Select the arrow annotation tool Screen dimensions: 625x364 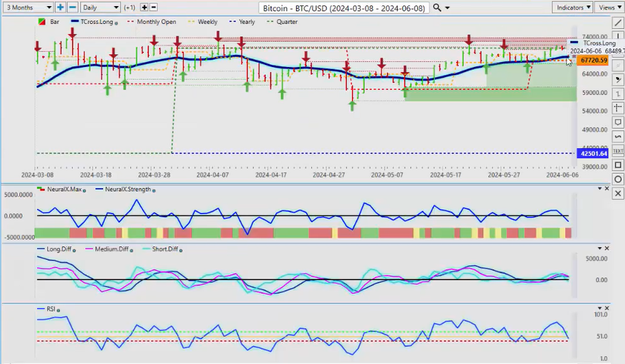(618, 80)
